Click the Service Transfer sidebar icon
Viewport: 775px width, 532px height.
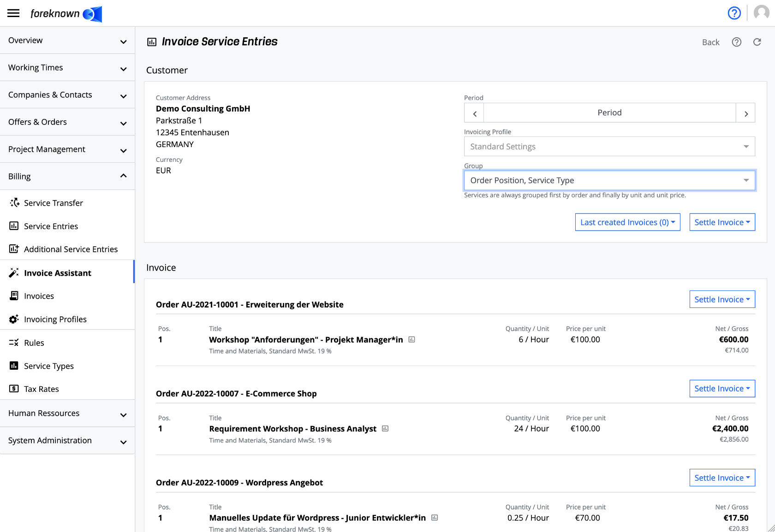(x=14, y=203)
